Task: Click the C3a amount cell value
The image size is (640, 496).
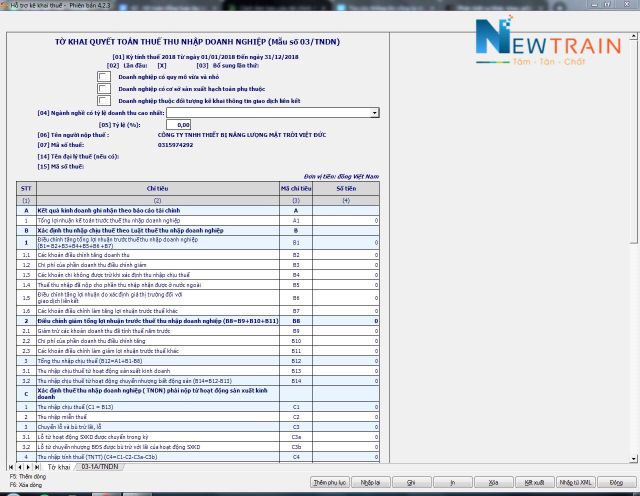Action: [346, 437]
